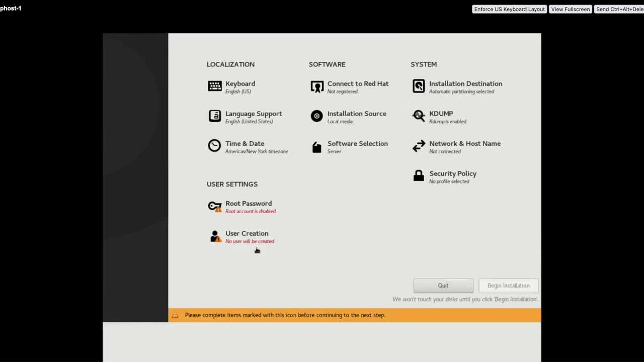Click Send Ctrl+Alt+Delete button

(x=619, y=9)
